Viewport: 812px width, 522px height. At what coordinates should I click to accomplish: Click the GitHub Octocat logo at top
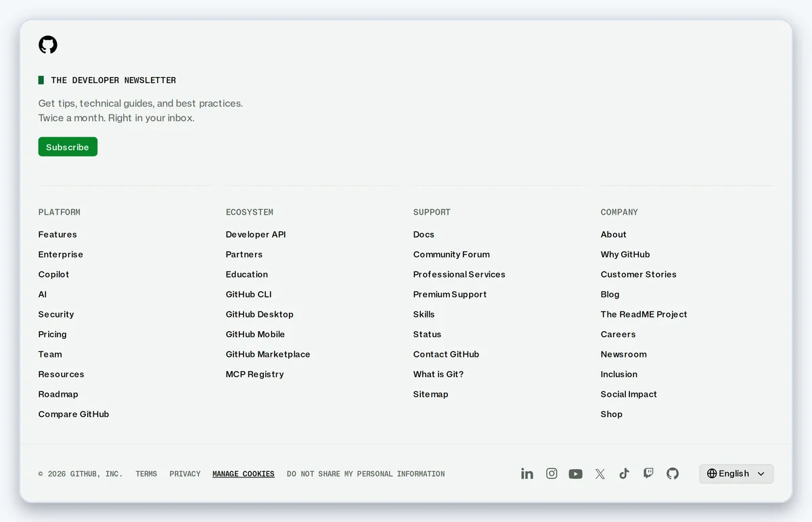coord(48,45)
